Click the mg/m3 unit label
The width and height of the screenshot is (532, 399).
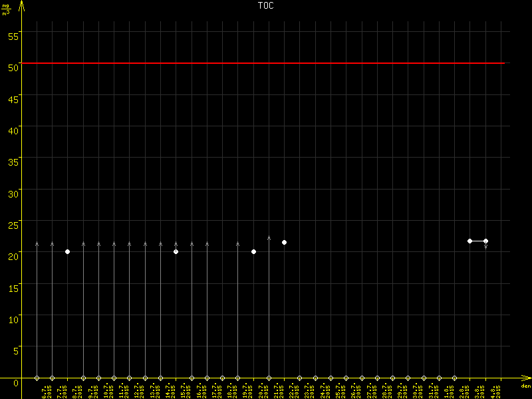pos(5,9)
